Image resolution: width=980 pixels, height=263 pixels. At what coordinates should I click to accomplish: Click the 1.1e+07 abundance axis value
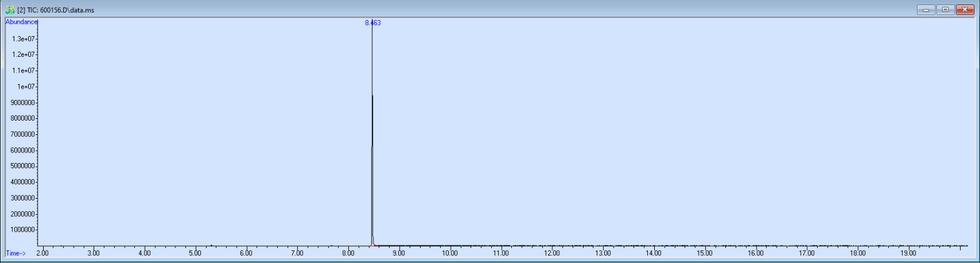24,71
